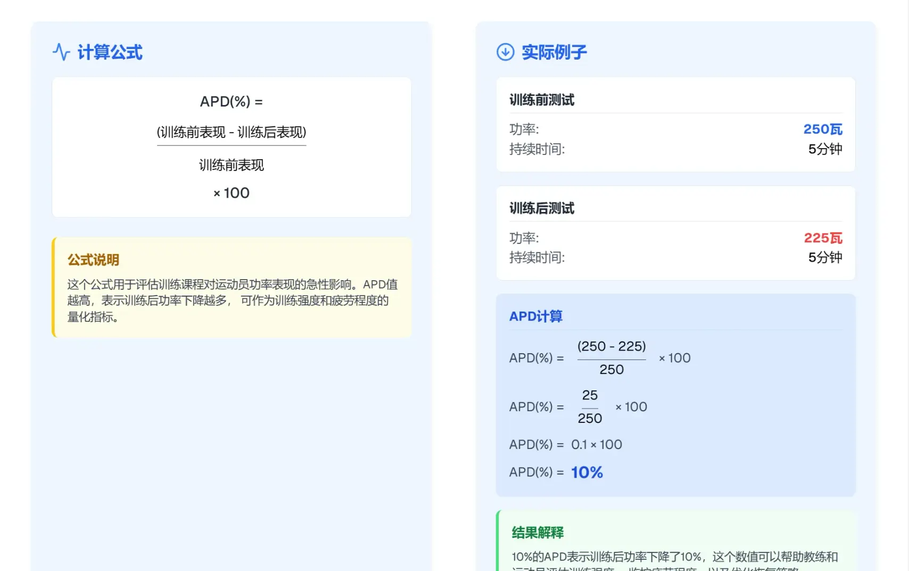Click the 持续时间 label in 训练后测试
Image resolution: width=924 pixels, height=571 pixels.
coord(537,258)
